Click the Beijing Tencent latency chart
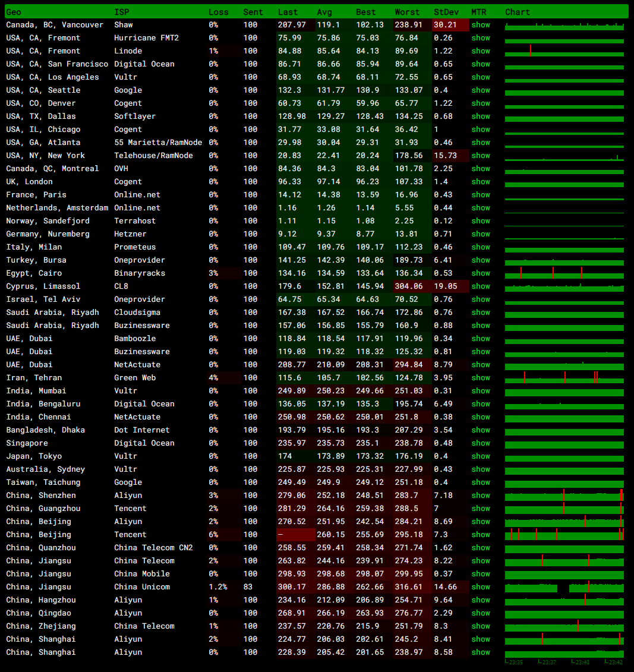 (x=564, y=535)
